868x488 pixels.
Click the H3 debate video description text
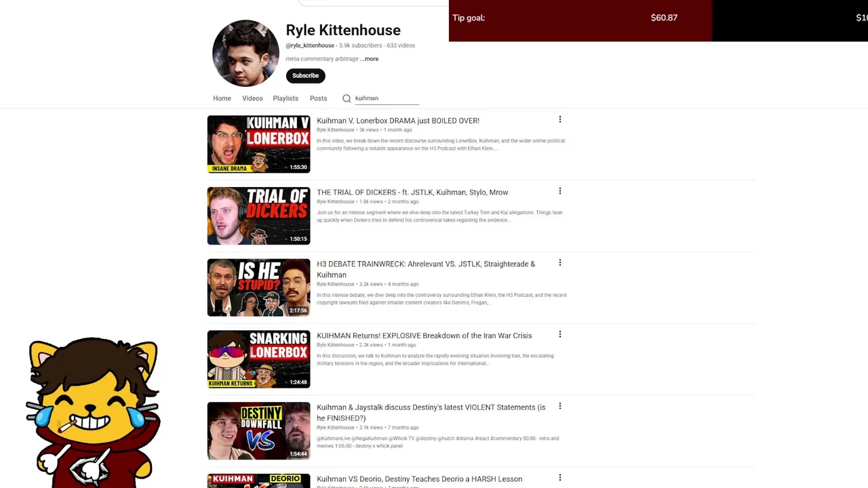tap(441, 299)
